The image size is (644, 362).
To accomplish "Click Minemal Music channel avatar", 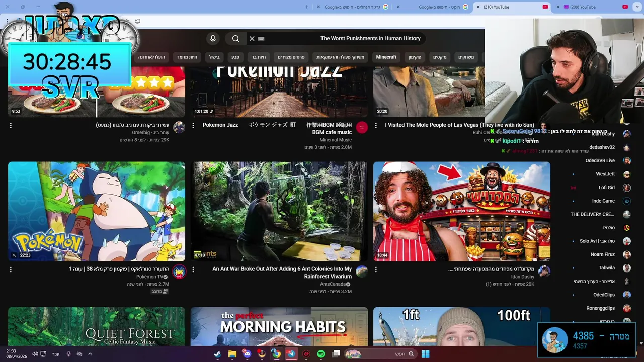I will tap(362, 127).
